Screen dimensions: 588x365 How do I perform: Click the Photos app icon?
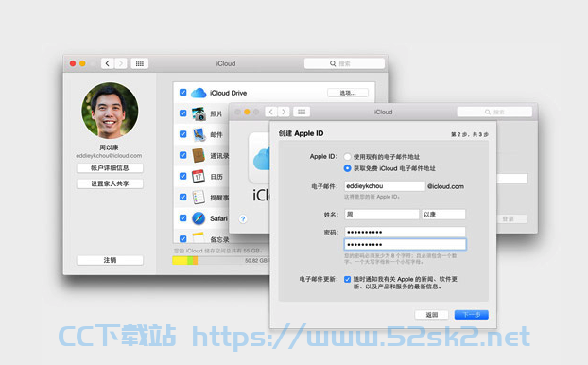pyautogui.click(x=199, y=113)
